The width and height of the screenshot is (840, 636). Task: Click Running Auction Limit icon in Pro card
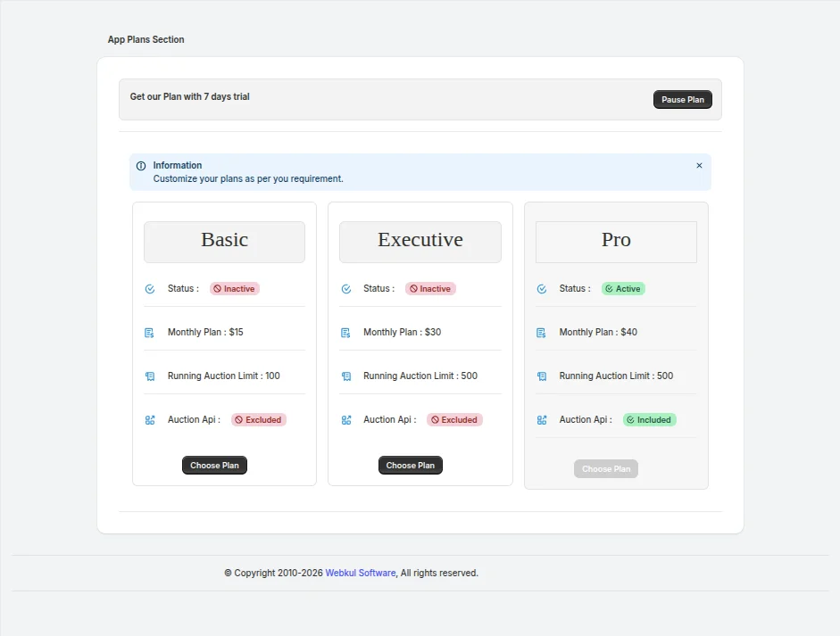click(542, 376)
